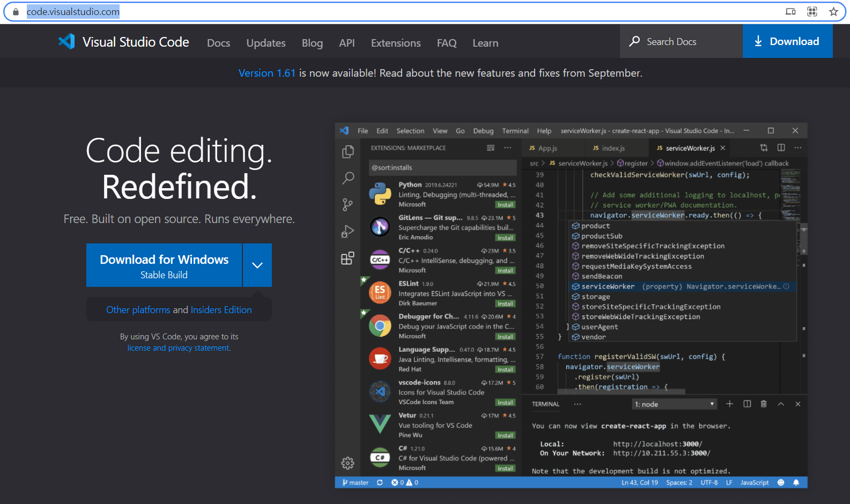Open the FAQ nav item

click(x=447, y=43)
